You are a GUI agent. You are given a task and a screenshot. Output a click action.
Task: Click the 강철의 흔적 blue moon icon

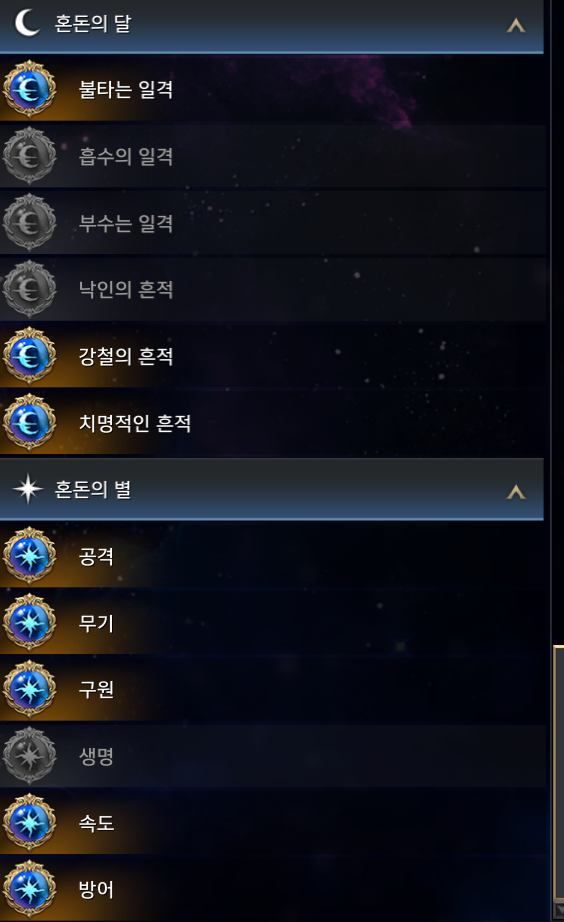tap(29, 356)
